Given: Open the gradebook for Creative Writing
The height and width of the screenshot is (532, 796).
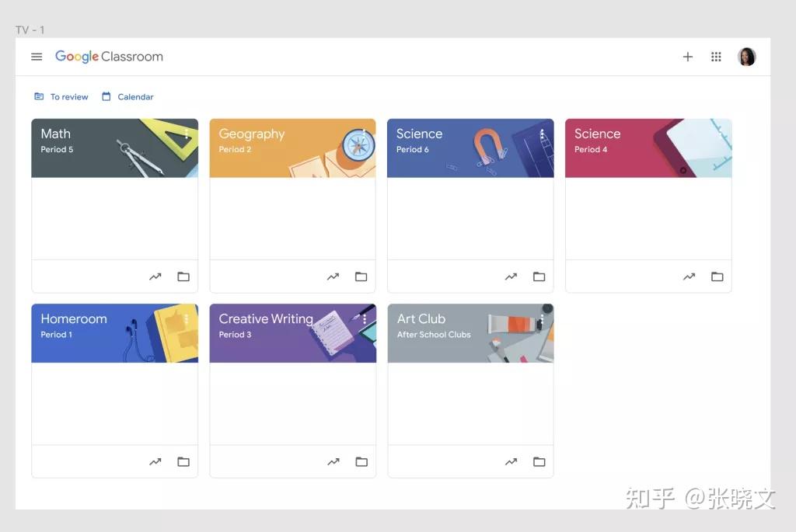Looking at the screenshot, I should [x=333, y=461].
